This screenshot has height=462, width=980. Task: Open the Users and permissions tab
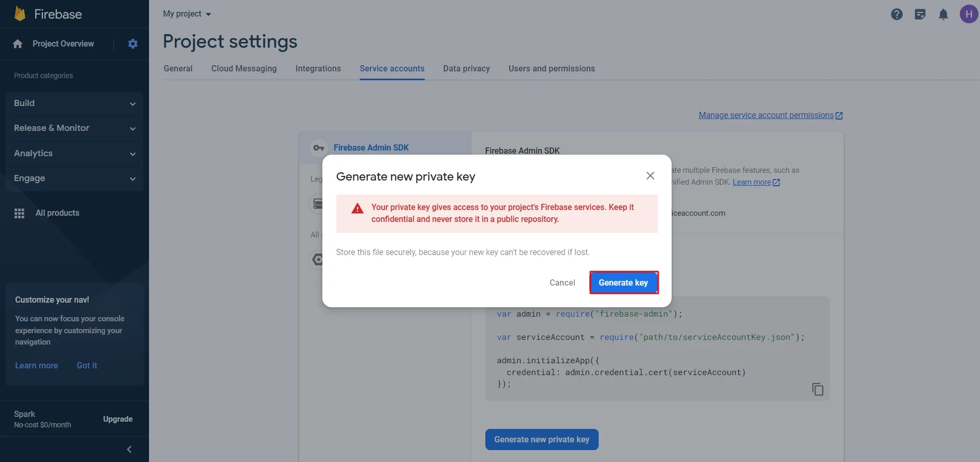tap(552, 69)
